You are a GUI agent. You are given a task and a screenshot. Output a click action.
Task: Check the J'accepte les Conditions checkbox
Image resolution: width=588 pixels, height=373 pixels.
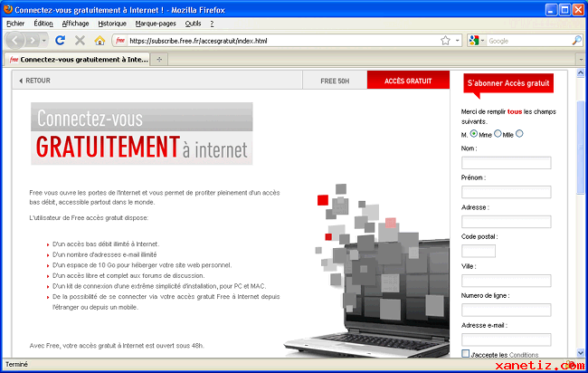point(465,353)
